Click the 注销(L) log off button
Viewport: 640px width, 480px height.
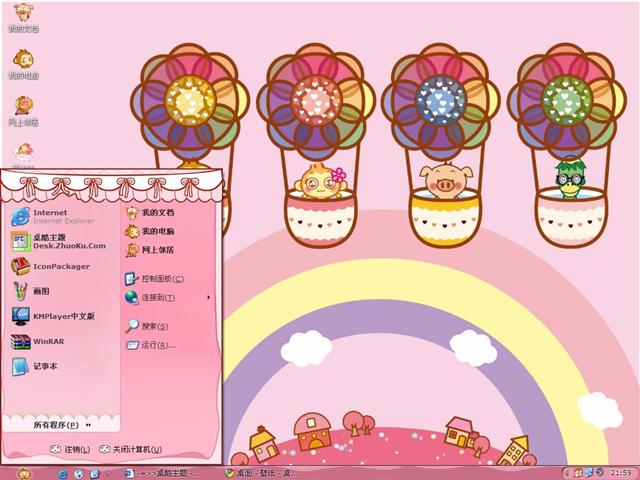coord(70,449)
